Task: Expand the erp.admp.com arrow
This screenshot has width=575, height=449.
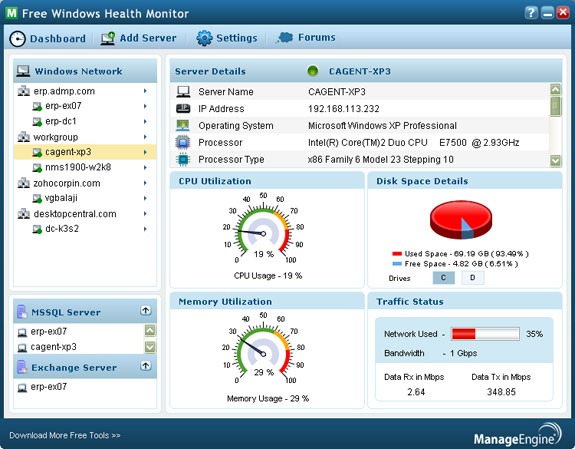Action: 145,91
